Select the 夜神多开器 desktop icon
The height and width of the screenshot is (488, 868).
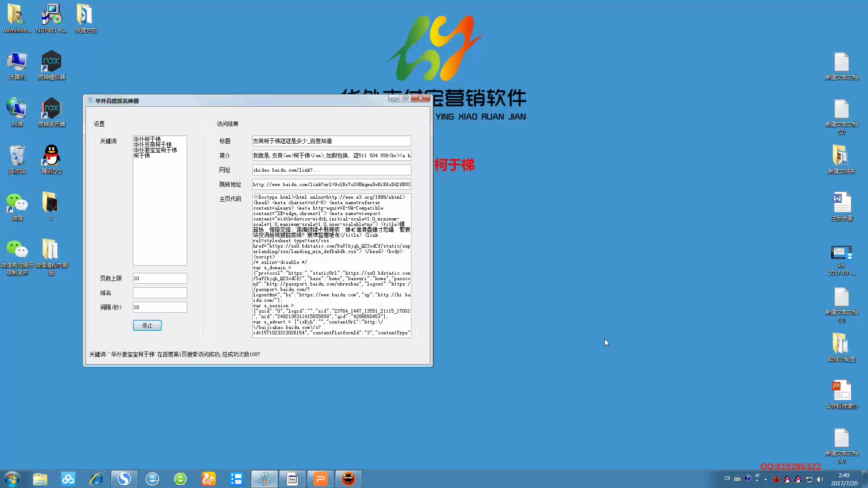click(x=51, y=112)
